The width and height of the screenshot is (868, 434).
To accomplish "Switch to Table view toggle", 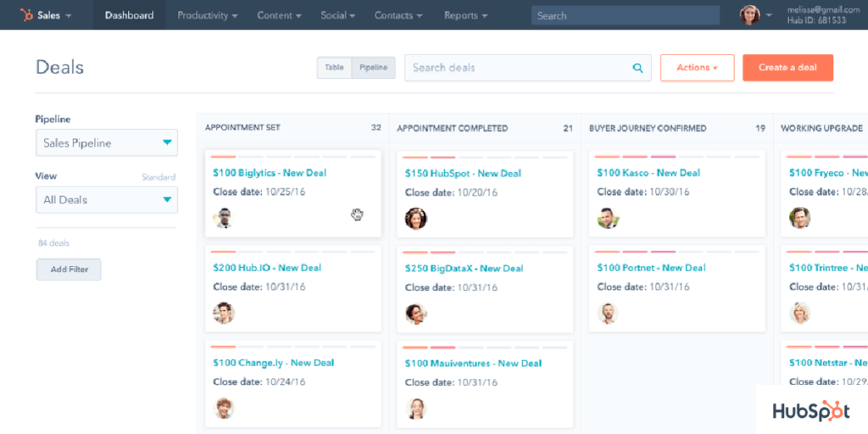I will (334, 68).
